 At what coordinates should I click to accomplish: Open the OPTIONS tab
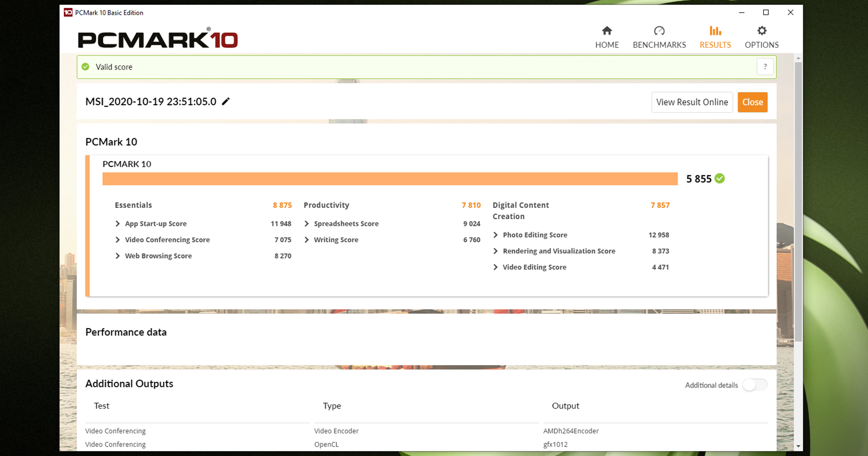(x=762, y=38)
